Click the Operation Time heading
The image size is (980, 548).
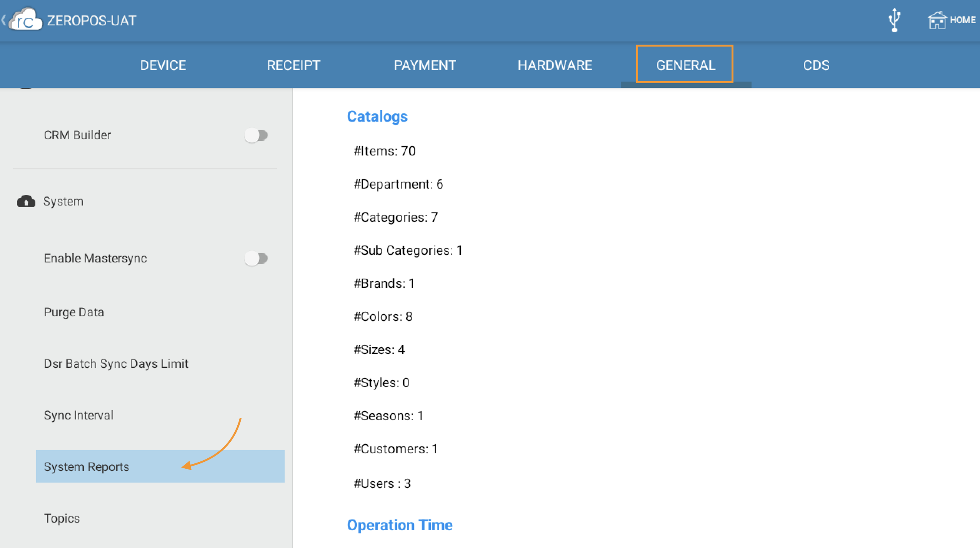400,525
